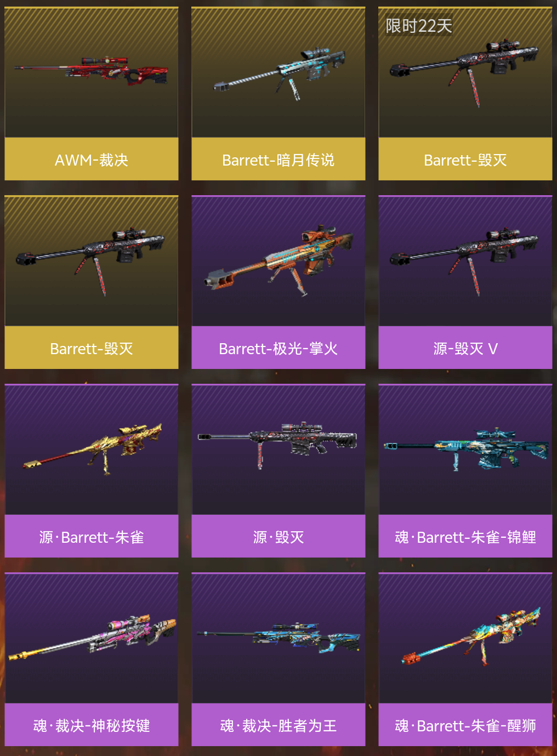Click the Barrett-极光-掌火 purple label
This screenshot has height=756, width=557.
pyautogui.click(x=278, y=348)
